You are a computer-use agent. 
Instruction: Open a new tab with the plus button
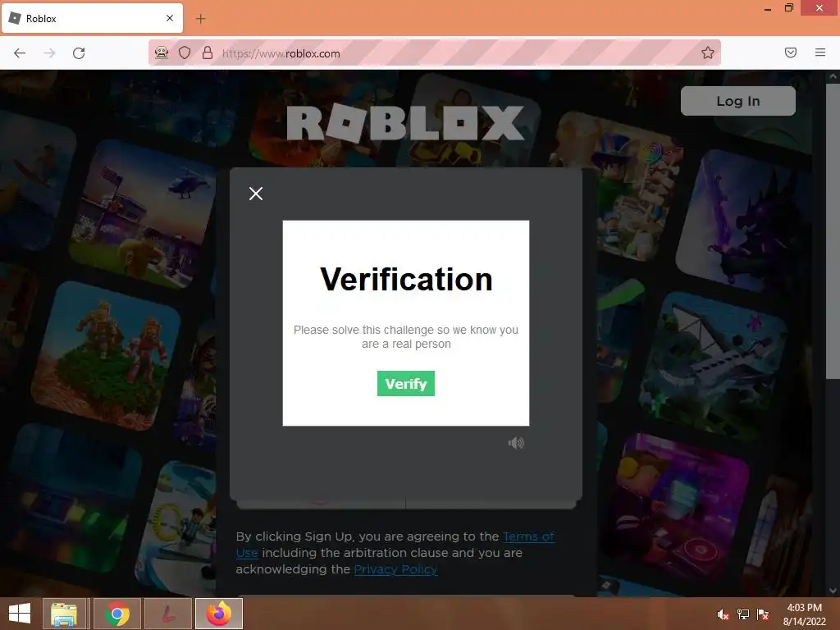200,19
